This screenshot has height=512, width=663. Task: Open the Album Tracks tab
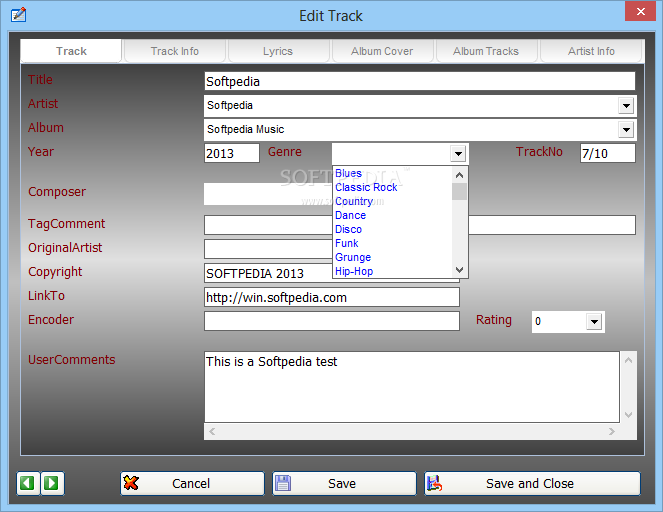click(486, 51)
